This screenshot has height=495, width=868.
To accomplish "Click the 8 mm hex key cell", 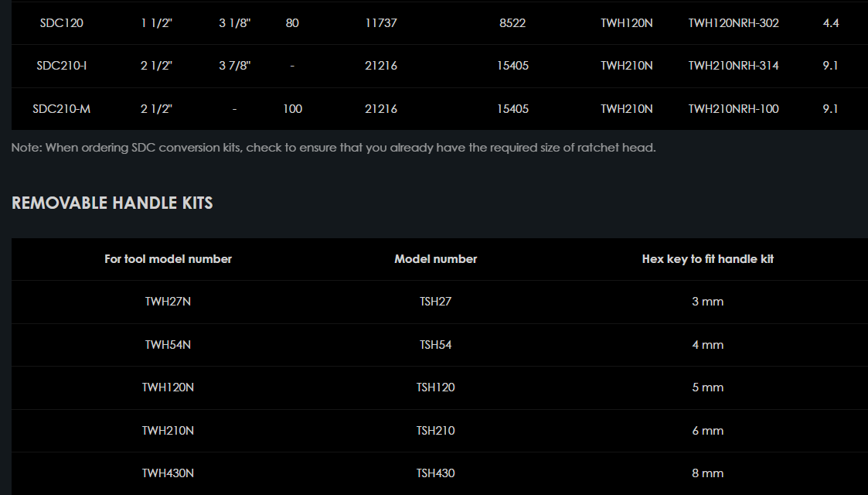I will tap(707, 473).
